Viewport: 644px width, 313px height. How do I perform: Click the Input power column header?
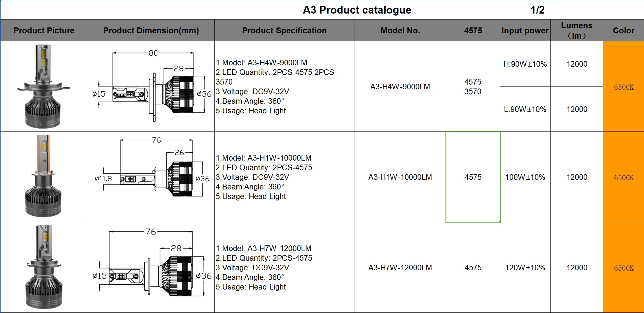coord(525,31)
